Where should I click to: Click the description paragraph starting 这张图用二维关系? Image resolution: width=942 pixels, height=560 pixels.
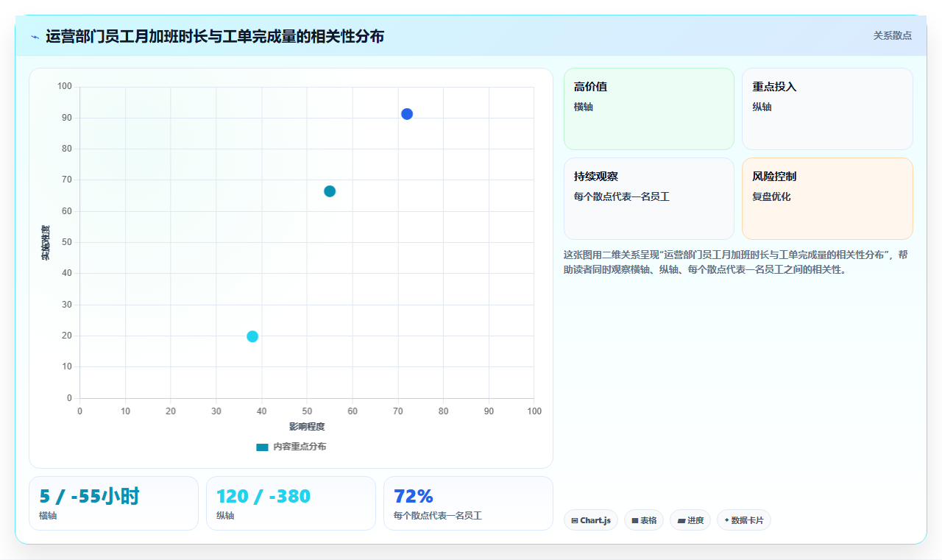click(x=737, y=262)
